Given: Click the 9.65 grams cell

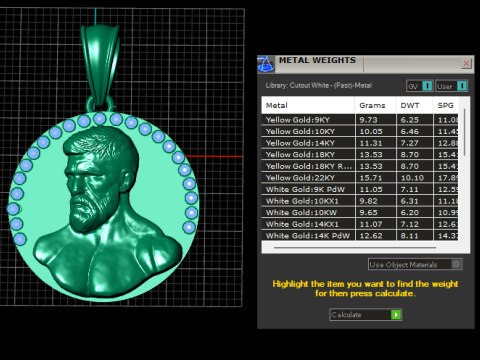Looking at the screenshot, I should click(376, 212).
